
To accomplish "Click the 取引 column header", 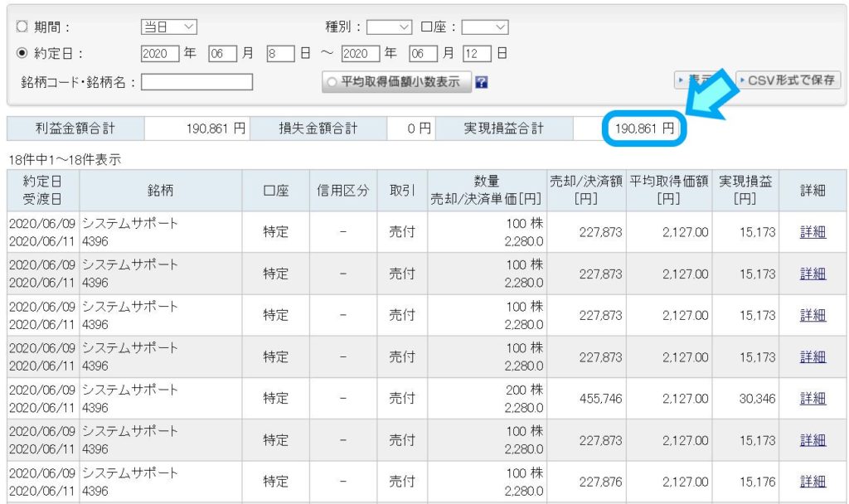I will coord(402,190).
